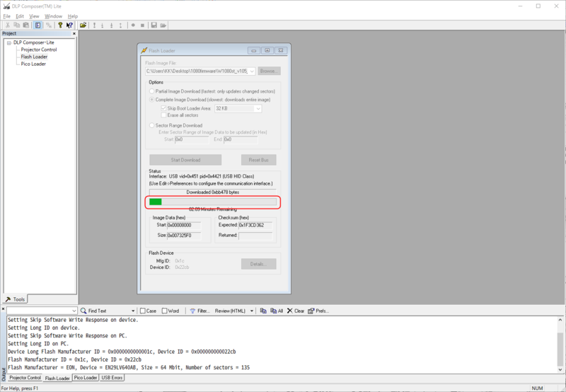Open the Edit menu
Viewport: 566px width, 392px height.
tap(20, 16)
